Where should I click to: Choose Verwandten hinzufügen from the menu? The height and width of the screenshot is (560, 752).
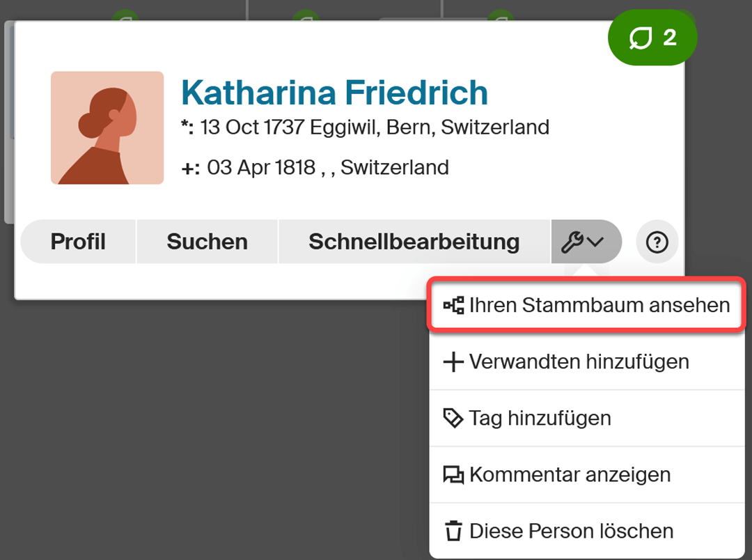579,361
